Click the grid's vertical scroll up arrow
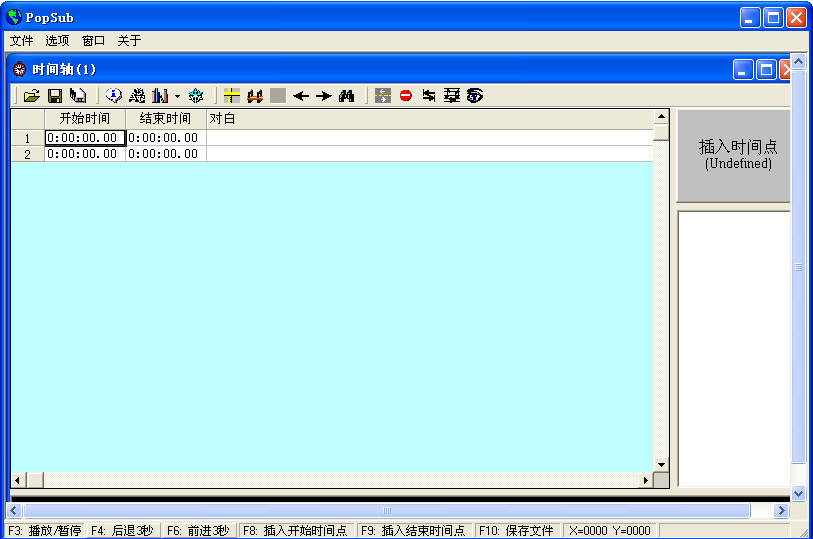The height and width of the screenshot is (539, 813). tap(661, 117)
